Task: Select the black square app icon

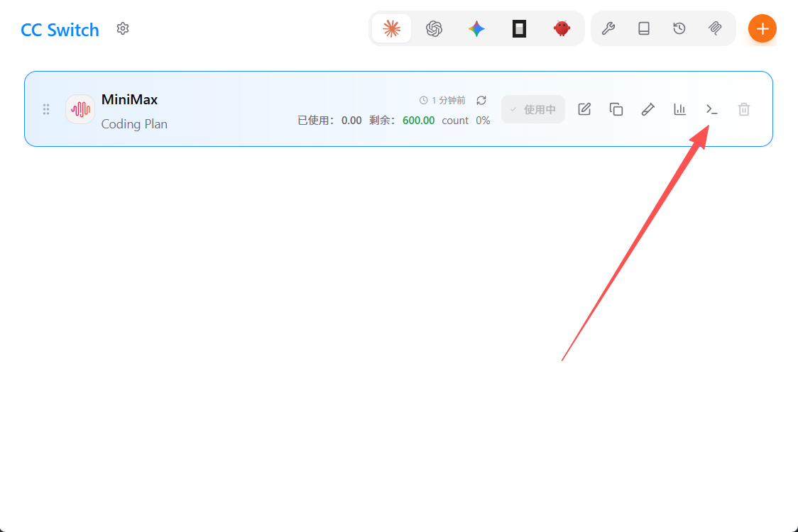Action: [x=519, y=28]
